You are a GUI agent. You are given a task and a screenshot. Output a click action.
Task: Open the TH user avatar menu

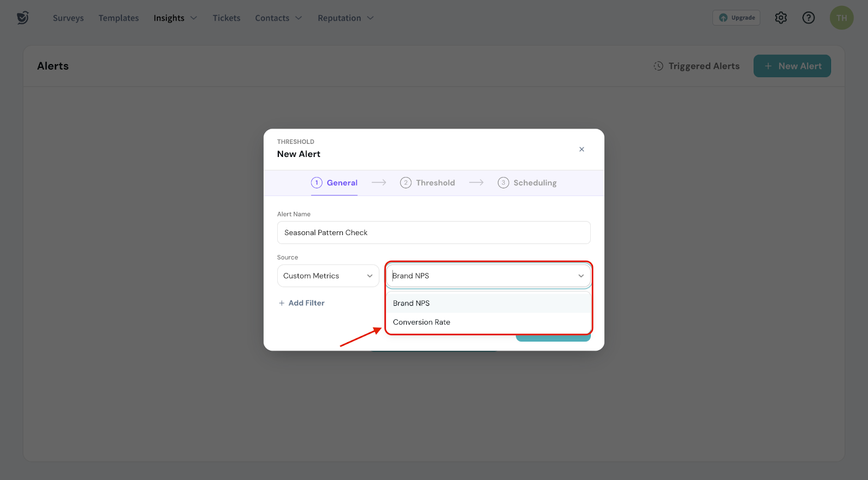click(x=841, y=18)
